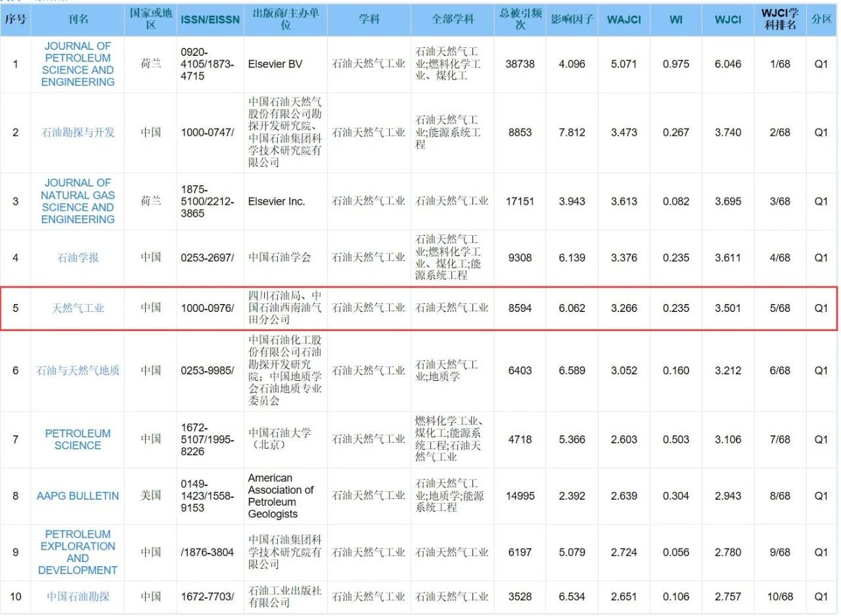
Task: Select the rank cell 10/68
Action: [x=780, y=597]
